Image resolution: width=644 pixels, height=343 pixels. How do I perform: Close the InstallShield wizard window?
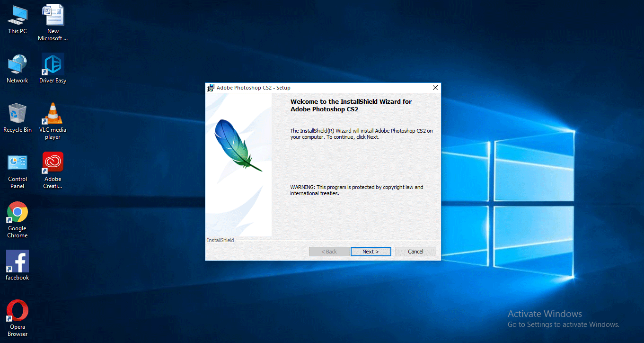coord(435,88)
